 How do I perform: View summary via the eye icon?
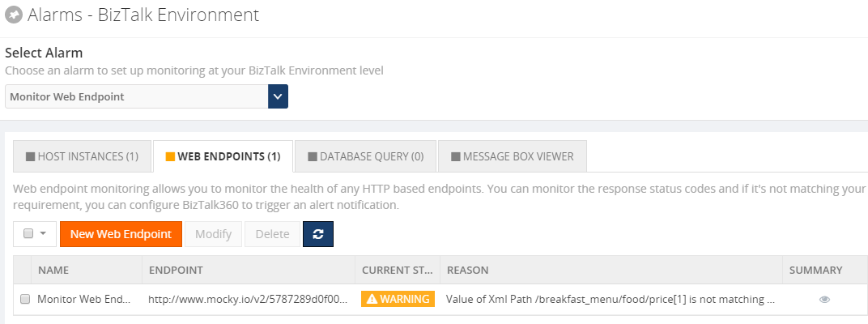coord(824,299)
